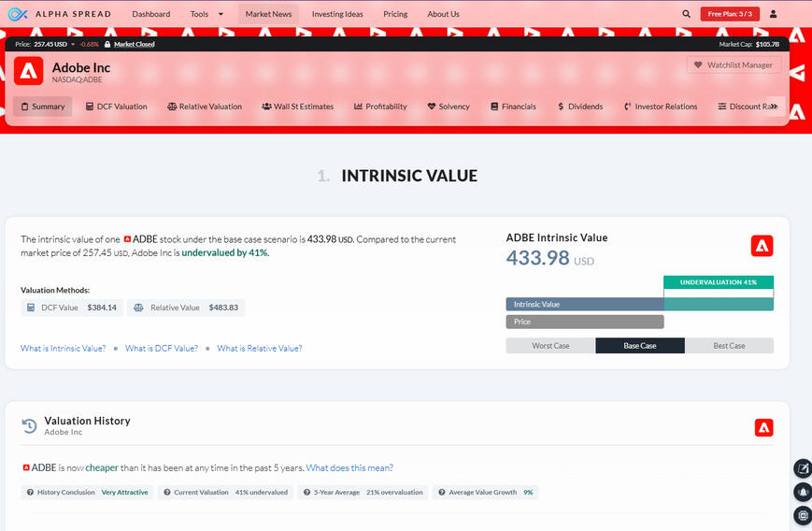
Task: Click help icon next to 5-Year Average
Action: (307, 493)
